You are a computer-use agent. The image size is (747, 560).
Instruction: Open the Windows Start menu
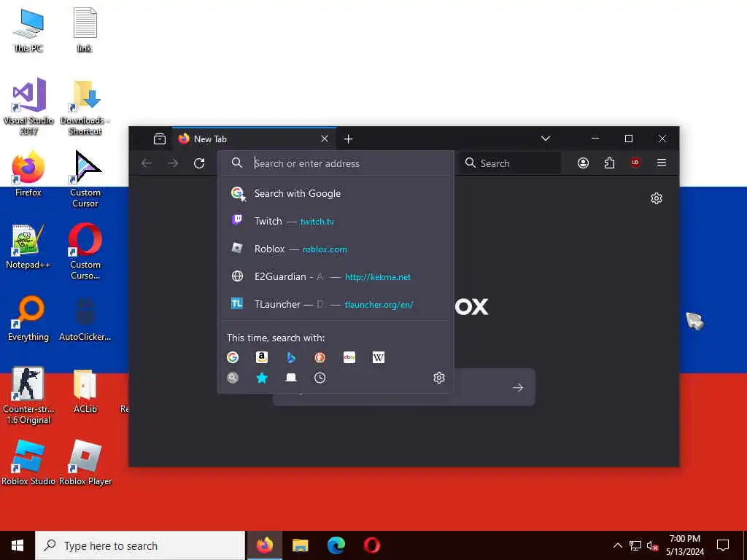(x=18, y=545)
